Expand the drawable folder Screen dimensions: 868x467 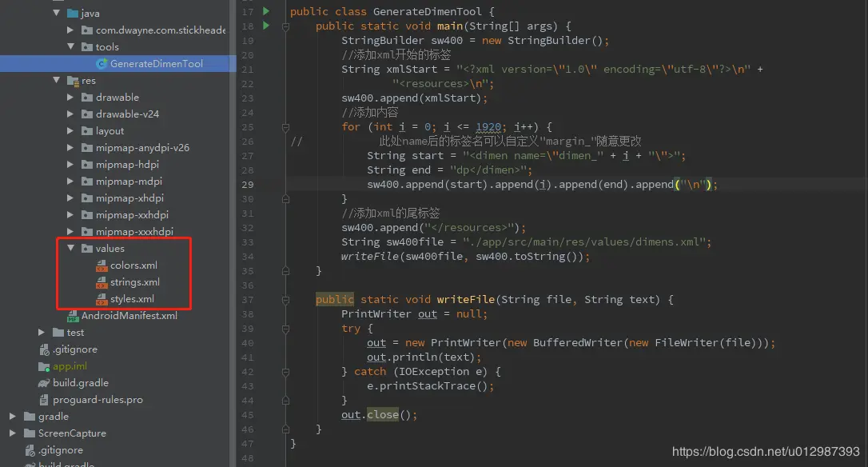coord(70,97)
